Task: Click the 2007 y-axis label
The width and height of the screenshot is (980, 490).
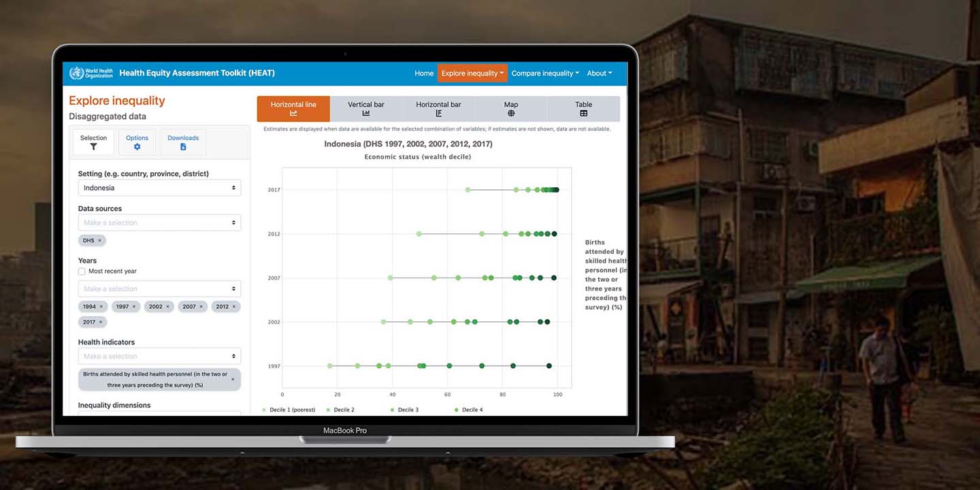Action: click(274, 278)
